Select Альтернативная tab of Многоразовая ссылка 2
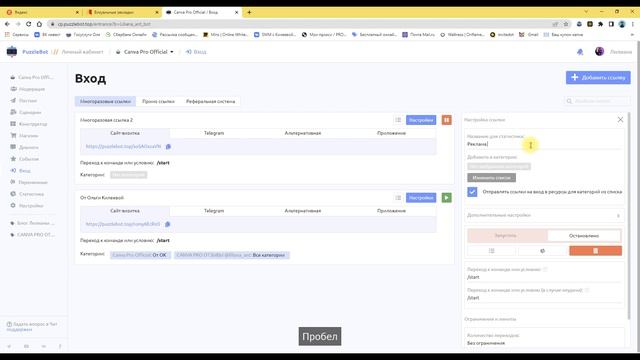Viewport: 640px width, 360px height. click(303, 133)
